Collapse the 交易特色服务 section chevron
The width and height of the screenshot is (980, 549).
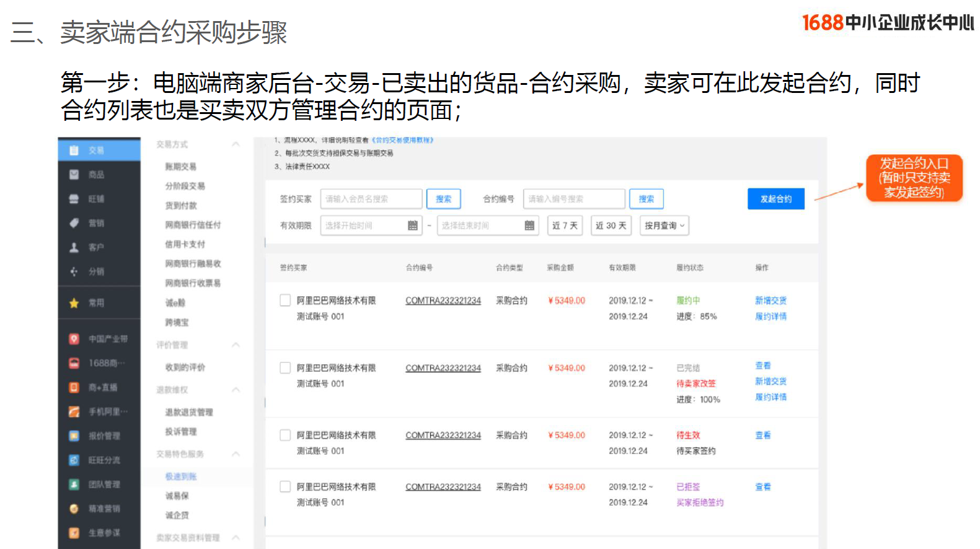[236, 454]
